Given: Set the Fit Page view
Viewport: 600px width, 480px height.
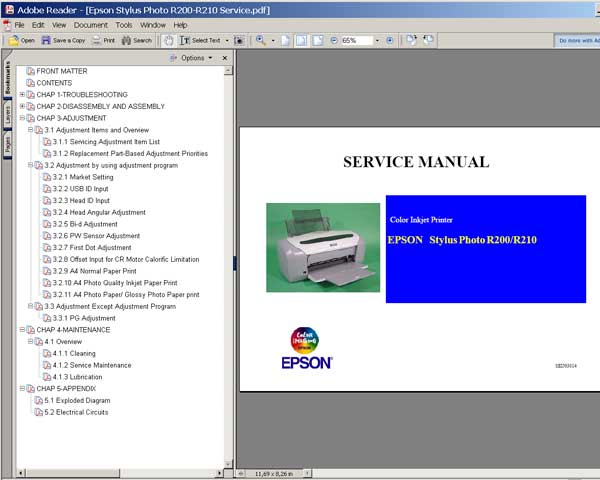Looking at the screenshot, I should (302, 40).
